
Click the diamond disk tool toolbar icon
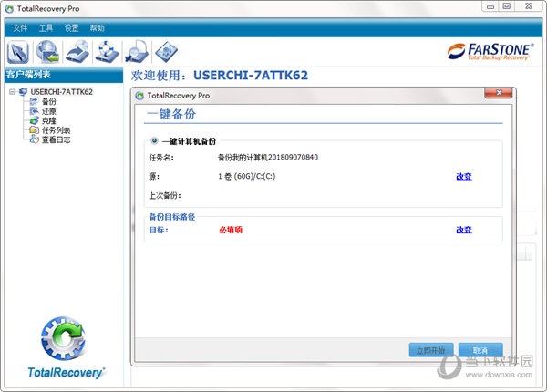(167, 52)
